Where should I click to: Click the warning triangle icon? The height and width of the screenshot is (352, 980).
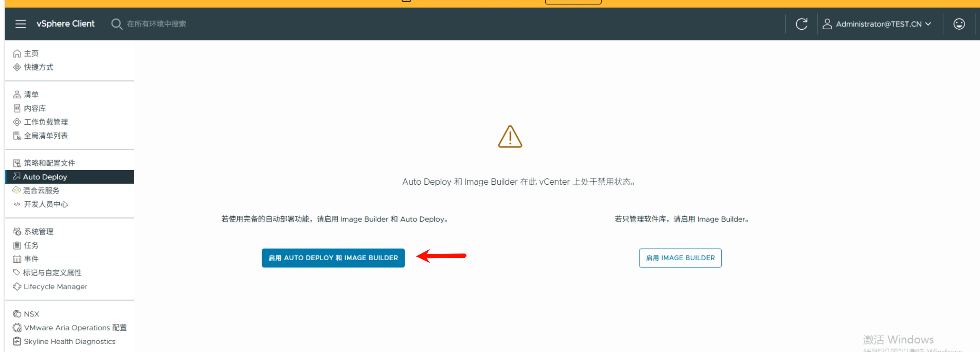pos(510,137)
